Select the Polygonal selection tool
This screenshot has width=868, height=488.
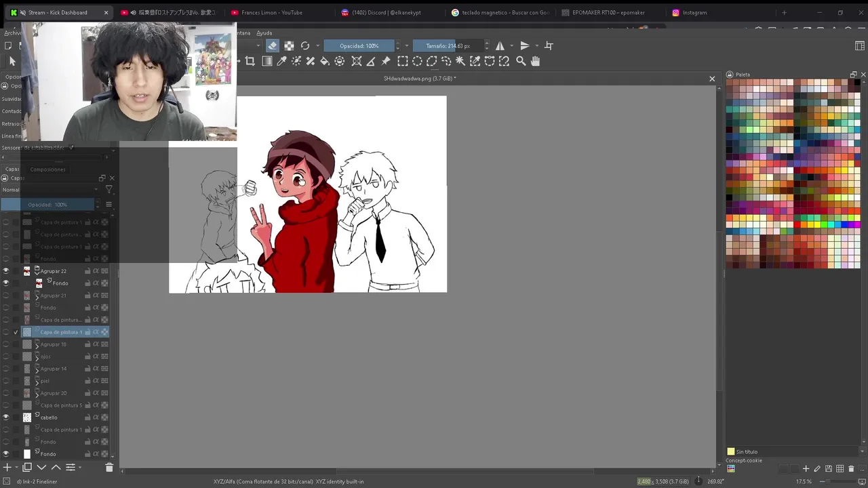coord(431,61)
